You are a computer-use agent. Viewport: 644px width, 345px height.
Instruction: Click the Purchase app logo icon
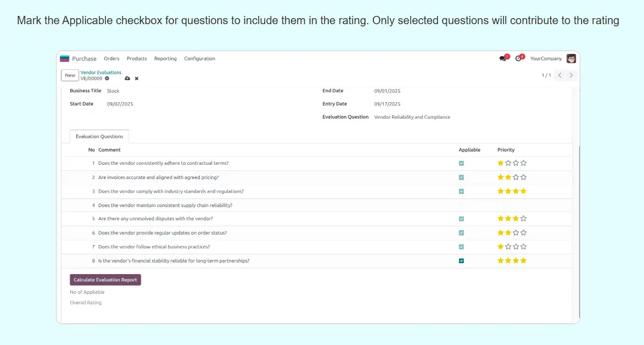tap(65, 59)
